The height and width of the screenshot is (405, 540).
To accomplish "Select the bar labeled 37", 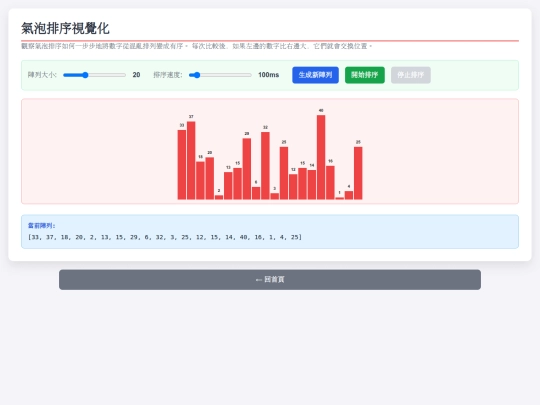I will 191,160.
